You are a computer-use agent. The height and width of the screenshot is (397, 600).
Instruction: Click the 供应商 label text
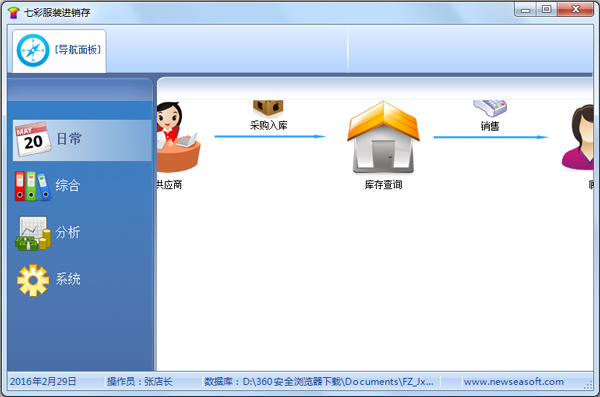point(170,185)
